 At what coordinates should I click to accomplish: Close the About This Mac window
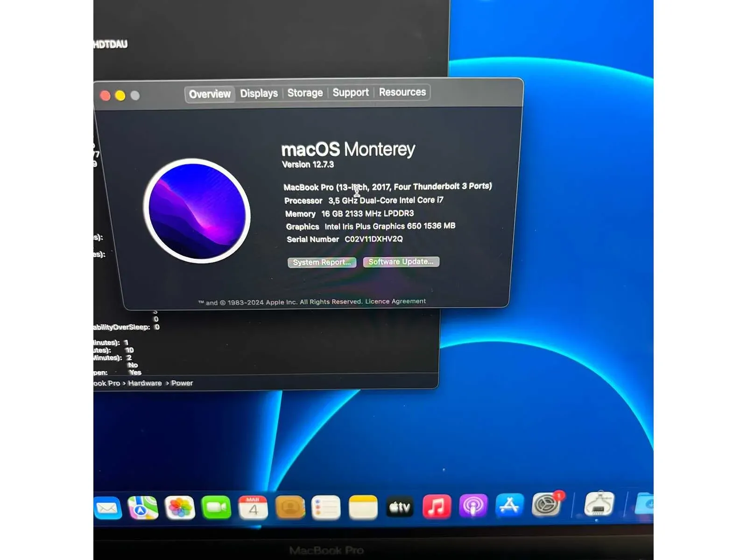pos(106,96)
